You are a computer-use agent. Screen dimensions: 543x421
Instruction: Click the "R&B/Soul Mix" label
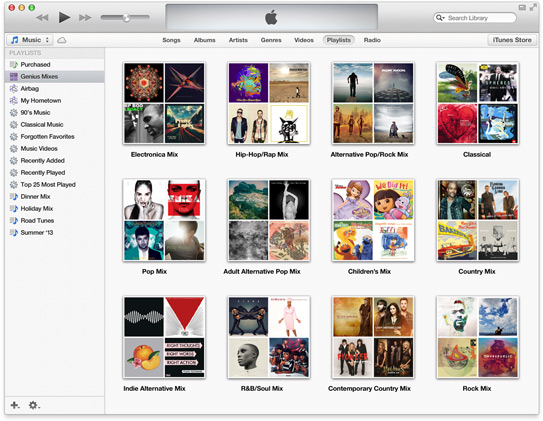coord(262,388)
